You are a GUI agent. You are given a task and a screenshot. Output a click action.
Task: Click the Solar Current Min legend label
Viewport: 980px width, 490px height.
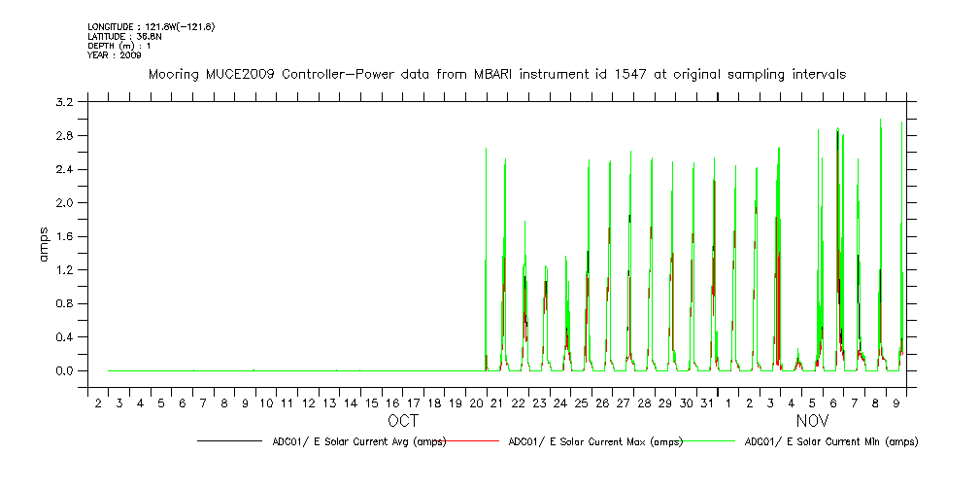(830, 441)
